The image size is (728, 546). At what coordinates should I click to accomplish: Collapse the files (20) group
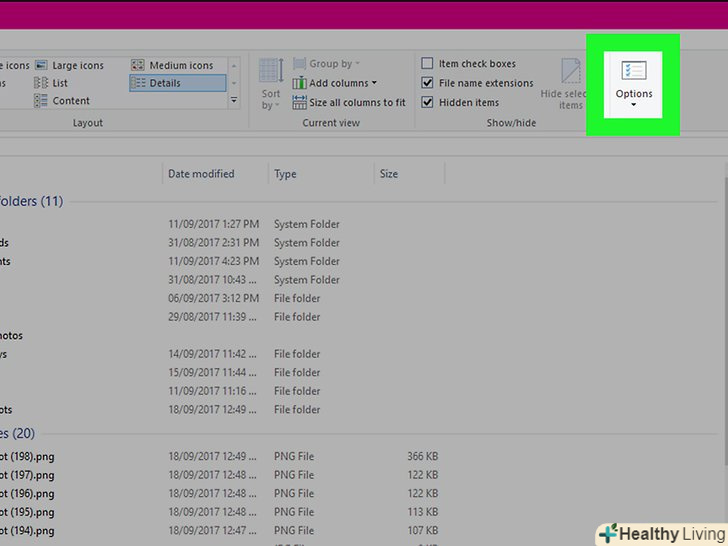[x=17, y=434]
